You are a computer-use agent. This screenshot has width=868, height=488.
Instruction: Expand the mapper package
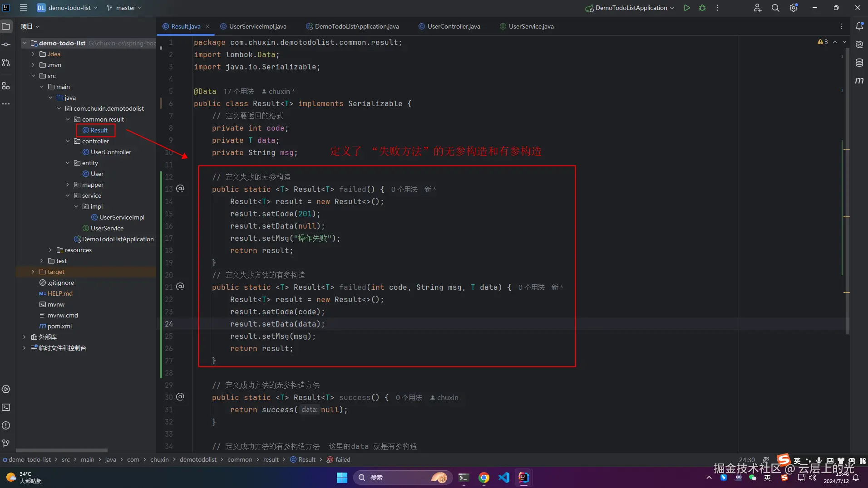(x=68, y=185)
